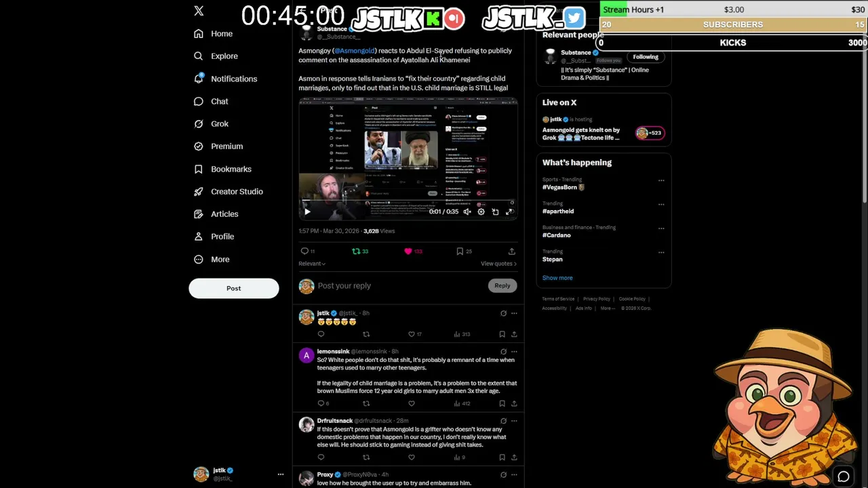Open more options for Stepan trend
The image size is (868, 488).
coord(661,252)
